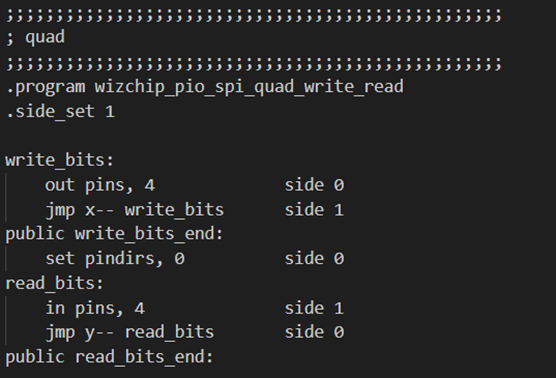Click the 'jmp x-- write_bits' instruction

click(x=135, y=210)
